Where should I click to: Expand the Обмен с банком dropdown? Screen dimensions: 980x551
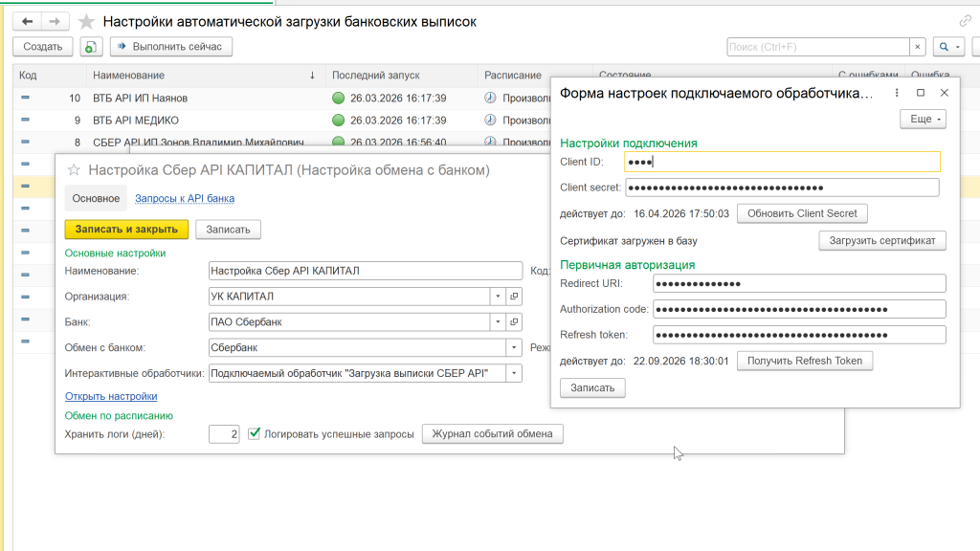coord(514,347)
